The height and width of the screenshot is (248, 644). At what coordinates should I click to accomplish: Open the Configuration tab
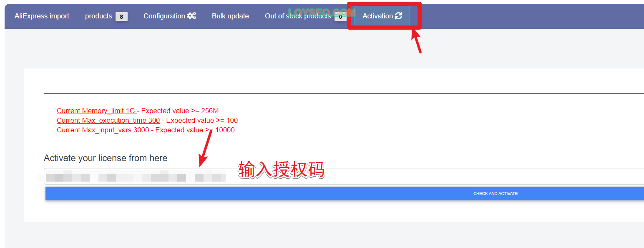pos(170,16)
